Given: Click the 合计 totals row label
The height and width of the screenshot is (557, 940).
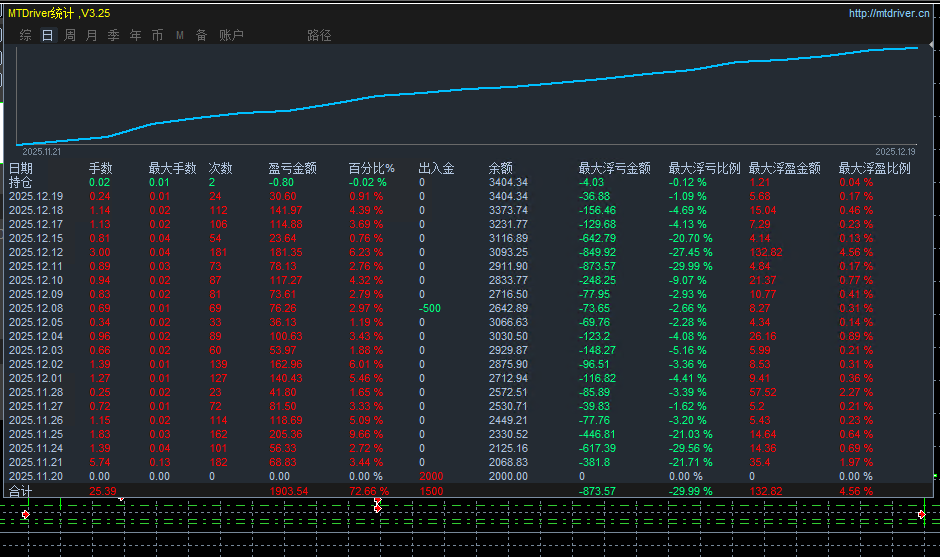Looking at the screenshot, I should click(20, 492).
